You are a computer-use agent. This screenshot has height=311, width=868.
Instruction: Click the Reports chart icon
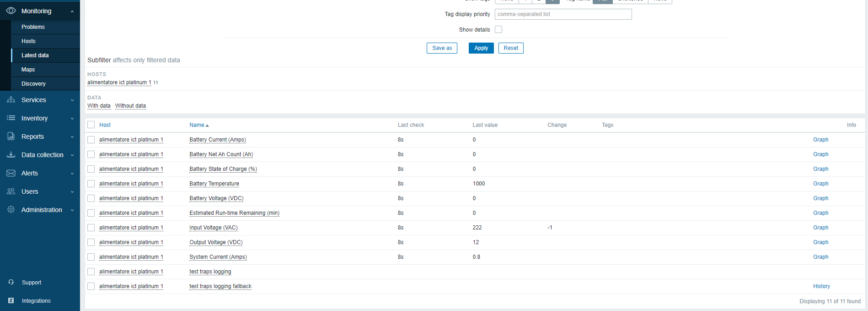pos(11,136)
